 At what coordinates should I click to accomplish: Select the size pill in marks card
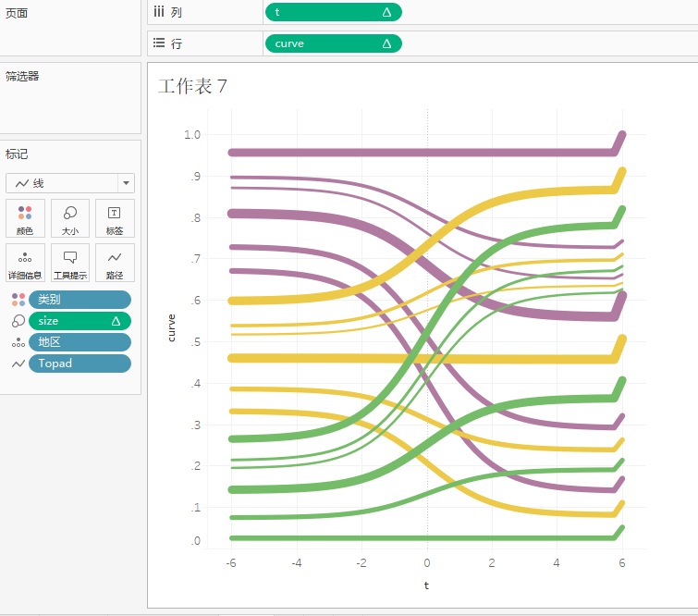click(x=80, y=321)
